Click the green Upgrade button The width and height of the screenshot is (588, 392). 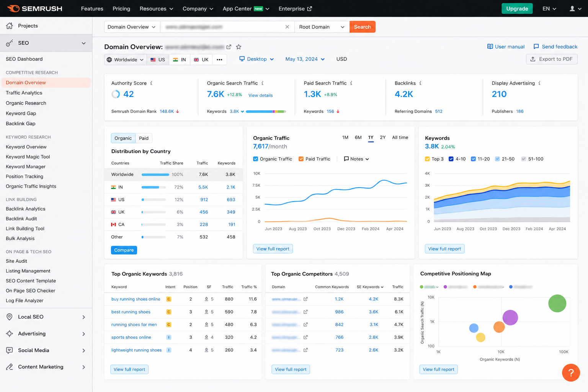(517, 8)
